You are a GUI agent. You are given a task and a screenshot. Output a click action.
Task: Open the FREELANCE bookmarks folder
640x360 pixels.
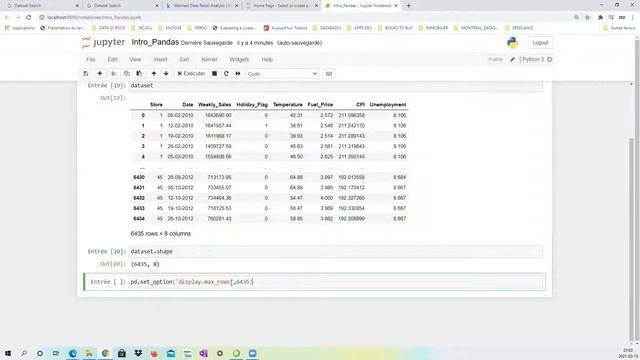pos(519,28)
